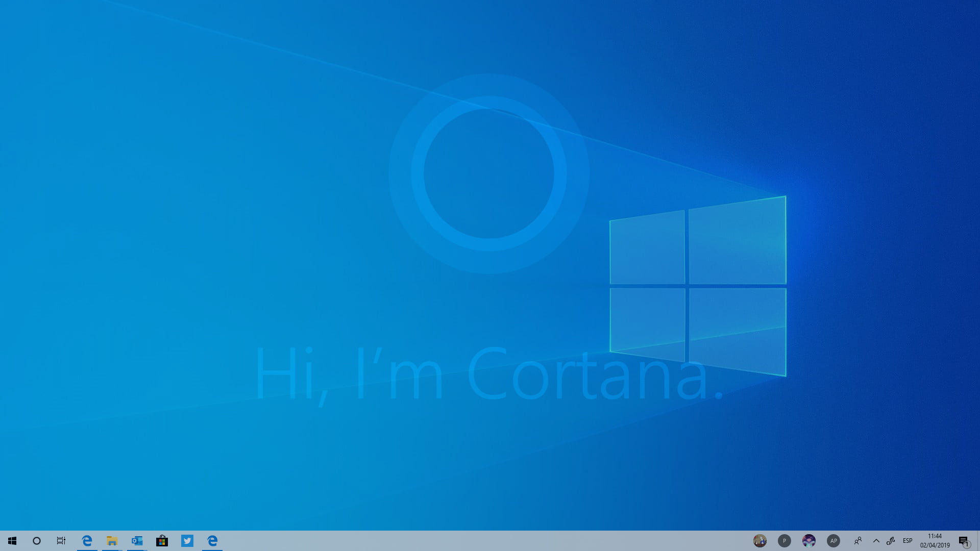Click the date 02/04/2019 in the taskbar

[x=934, y=544]
